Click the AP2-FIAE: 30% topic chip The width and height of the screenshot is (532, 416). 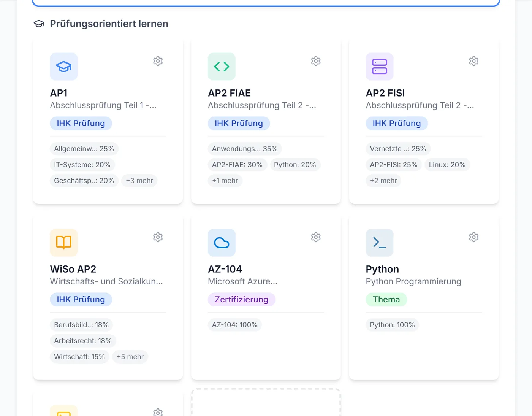point(237,165)
